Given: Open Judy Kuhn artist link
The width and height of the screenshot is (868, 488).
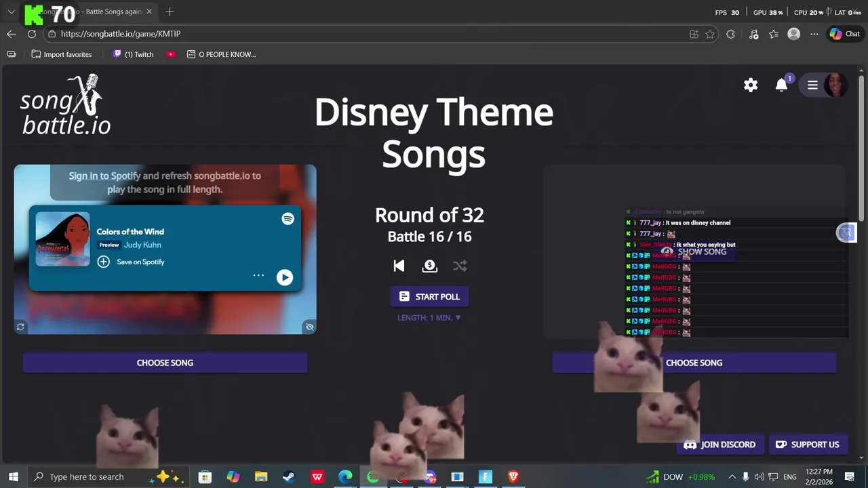Looking at the screenshot, I should tap(142, 245).
